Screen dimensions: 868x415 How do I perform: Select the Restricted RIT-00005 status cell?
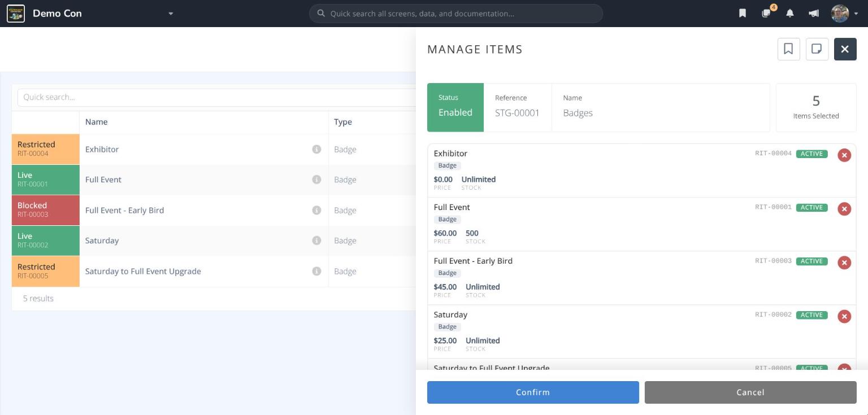46,272
